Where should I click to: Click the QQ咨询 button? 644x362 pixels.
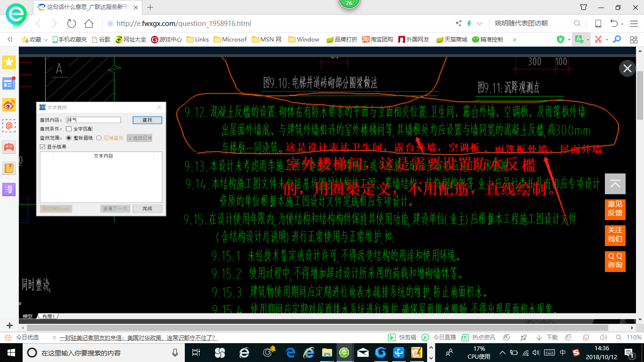point(615,261)
